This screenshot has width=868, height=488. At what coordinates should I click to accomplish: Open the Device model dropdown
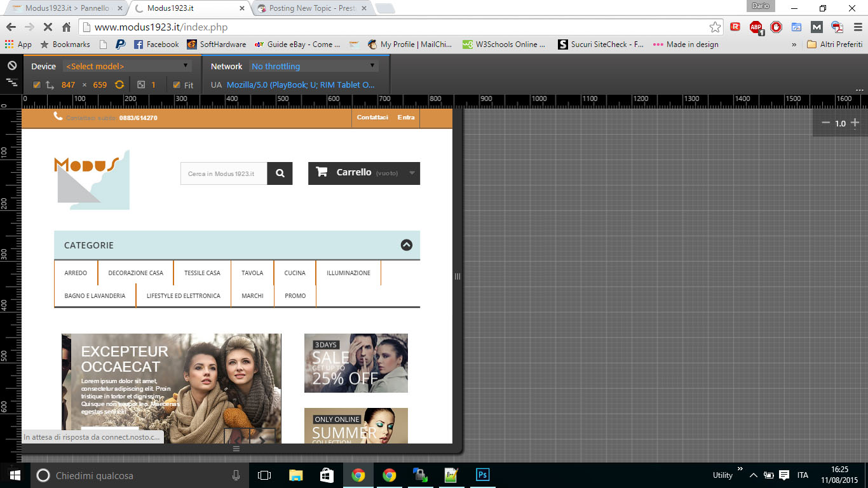128,66
